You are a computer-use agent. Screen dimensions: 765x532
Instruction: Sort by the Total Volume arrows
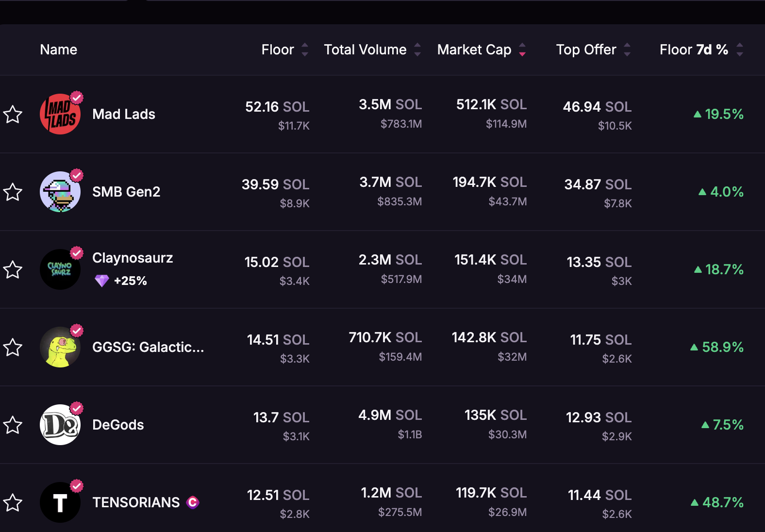(417, 50)
